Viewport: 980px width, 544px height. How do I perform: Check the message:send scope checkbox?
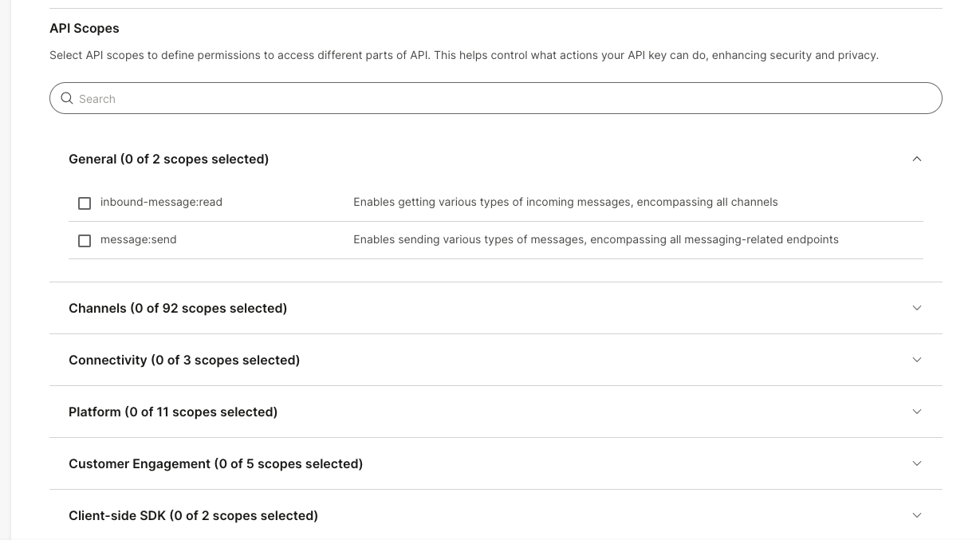coord(85,241)
